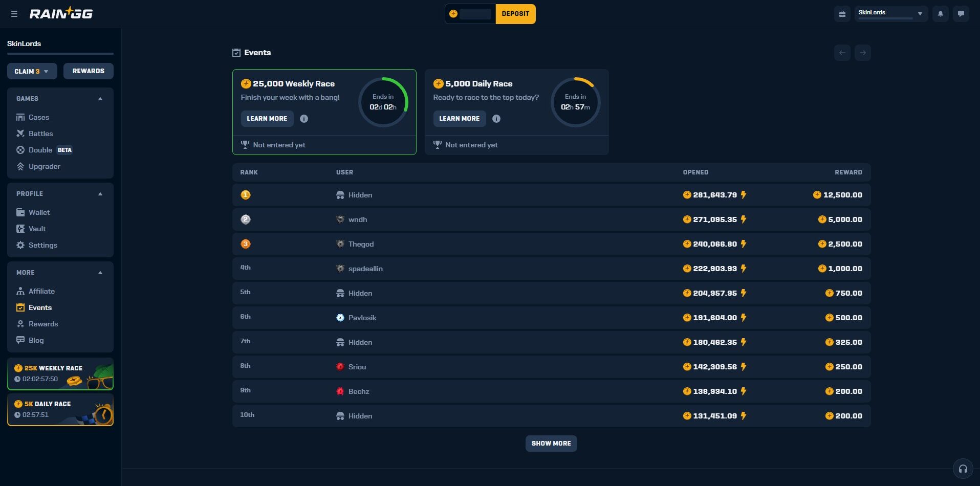Open the notifications bell icon
The width and height of the screenshot is (980, 486).
tap(941, 14)
